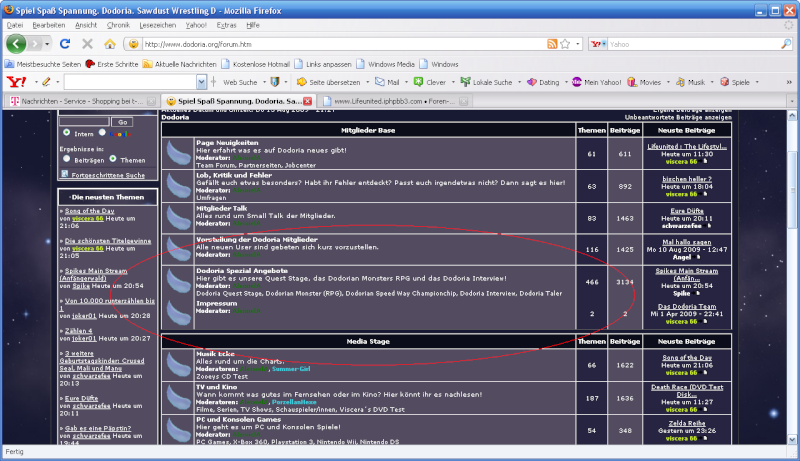Open the list all tabs dropdown
Screen dimensions: 800x461
click(x=792, y=101)
